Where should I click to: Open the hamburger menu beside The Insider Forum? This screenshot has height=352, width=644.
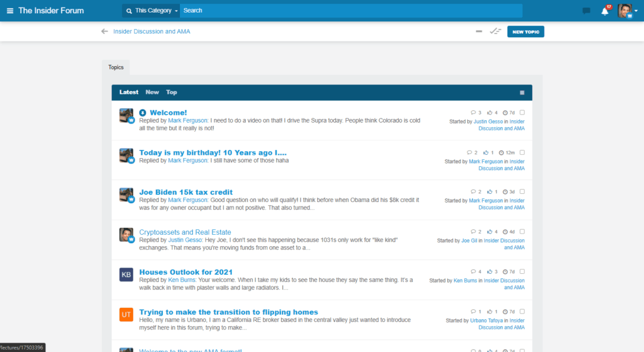pos(10,11)
